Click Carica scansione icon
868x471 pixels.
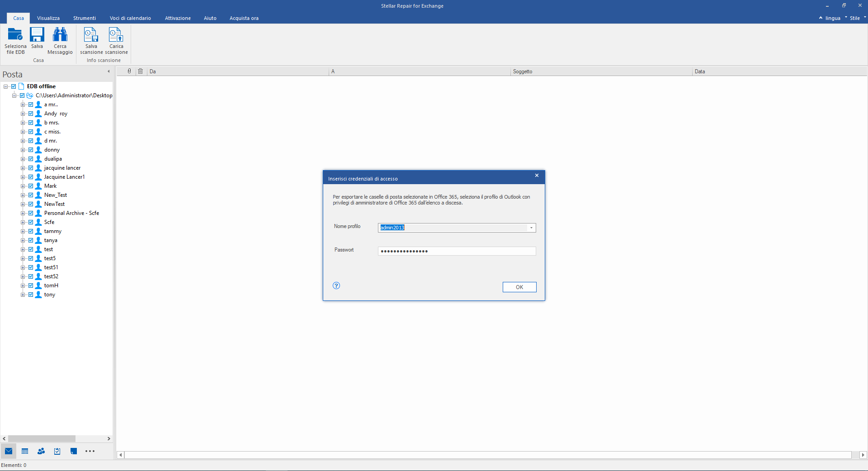(x=116, y=34)
